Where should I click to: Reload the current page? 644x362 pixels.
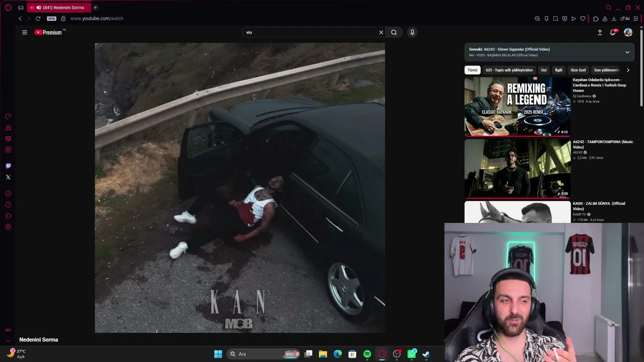pyautogui.click(x=38, y=19)
